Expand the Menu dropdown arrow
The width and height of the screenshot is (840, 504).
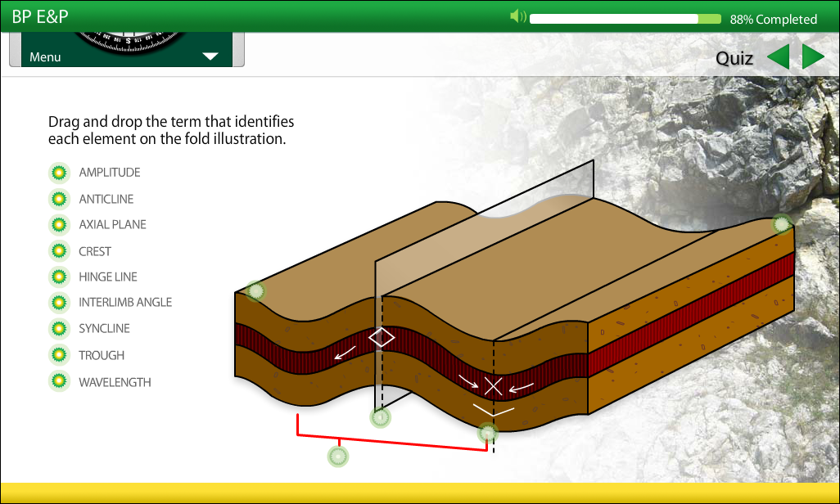pyautogui.click(x=210, y=56)
